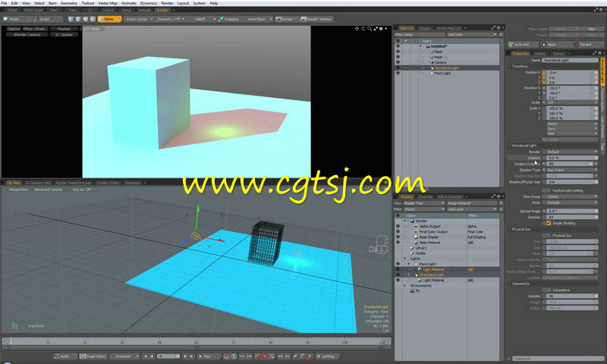The width and height of the screenshot is (607, 364).
Task: Toggle visibility of first Mesh item
Action: pos(398,52)
